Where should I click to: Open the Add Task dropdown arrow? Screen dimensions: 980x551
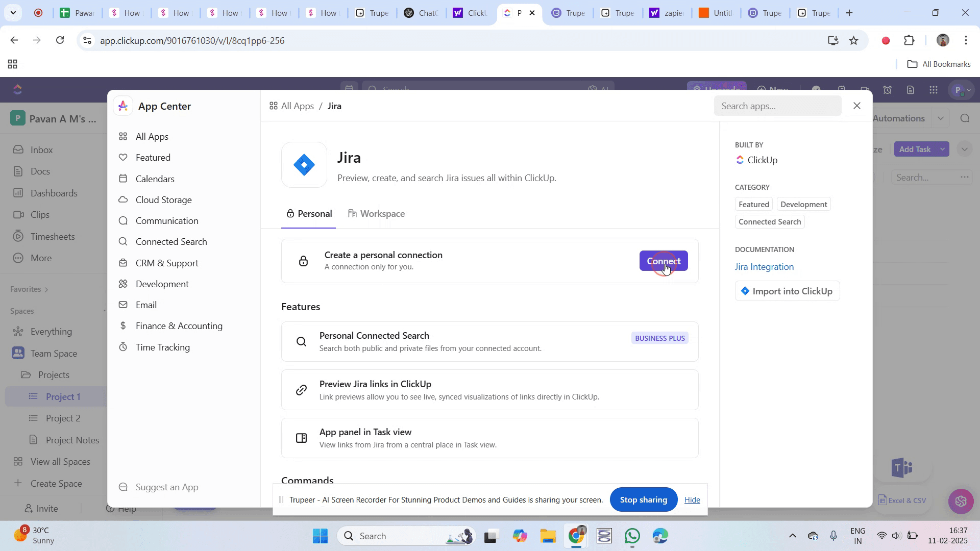click(943, 149)
